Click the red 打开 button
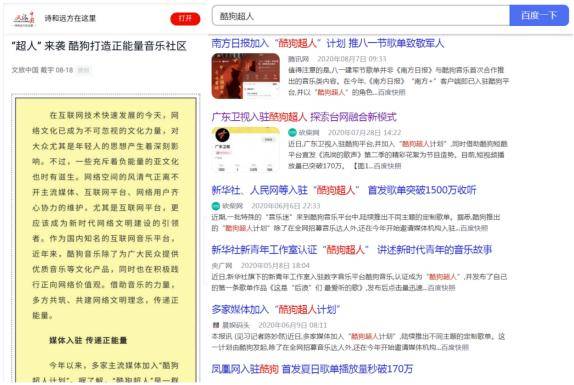Screen dimensions: 574x385 185,18
